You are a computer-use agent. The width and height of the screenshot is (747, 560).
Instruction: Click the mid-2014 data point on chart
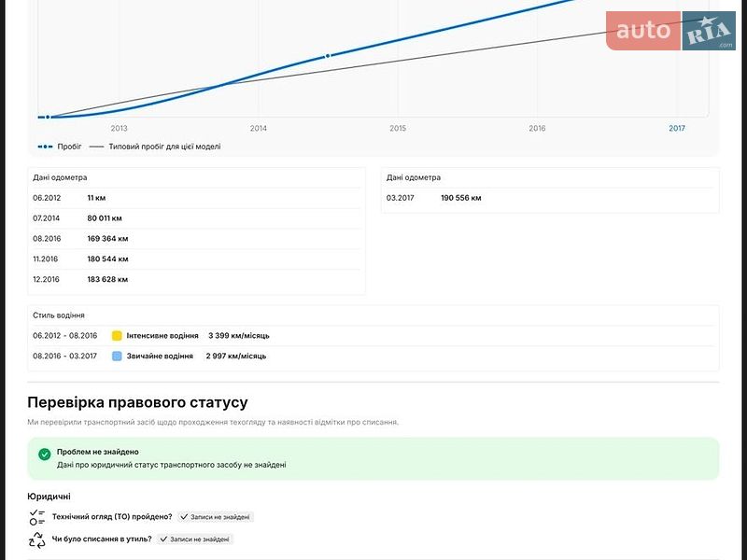(x=328, y=56)
